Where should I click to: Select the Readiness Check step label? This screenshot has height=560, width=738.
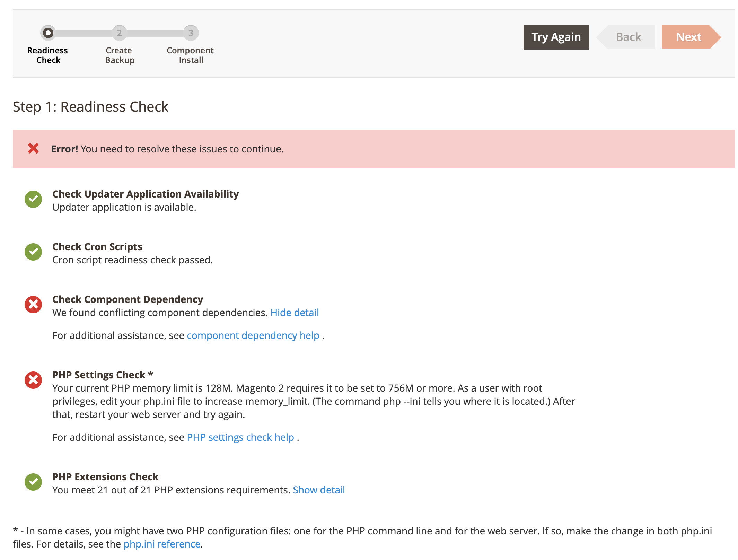pos(47,55)
